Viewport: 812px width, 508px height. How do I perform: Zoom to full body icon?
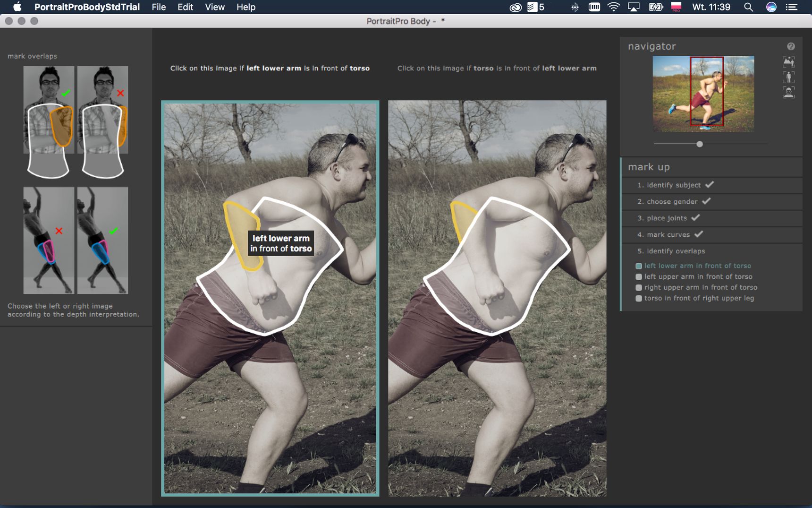789,77
